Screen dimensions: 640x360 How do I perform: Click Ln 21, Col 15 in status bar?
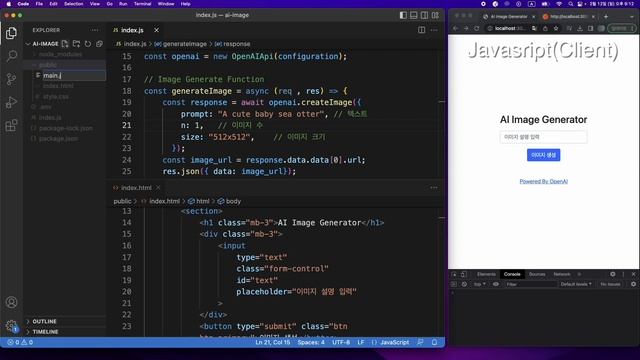click(x=272, y=342)
